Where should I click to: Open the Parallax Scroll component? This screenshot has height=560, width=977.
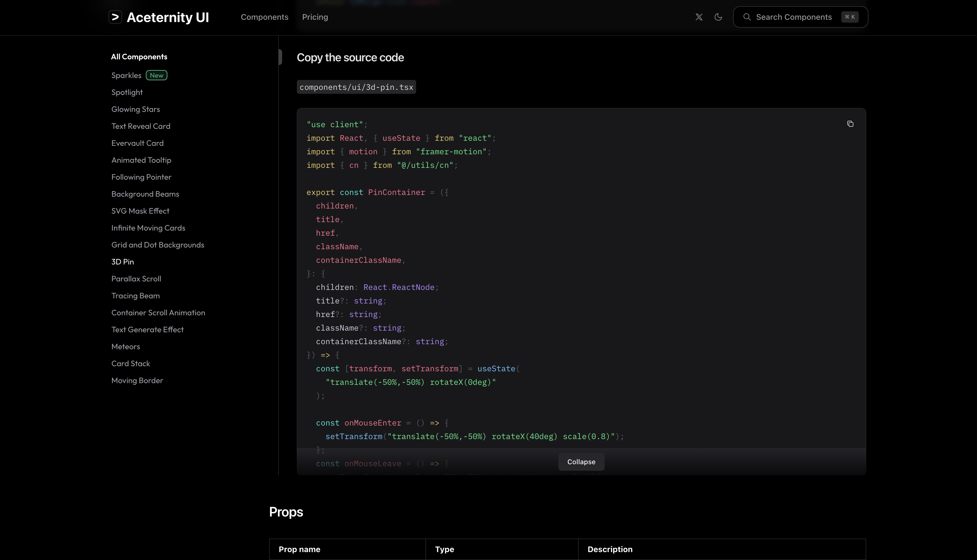[136, 279]
